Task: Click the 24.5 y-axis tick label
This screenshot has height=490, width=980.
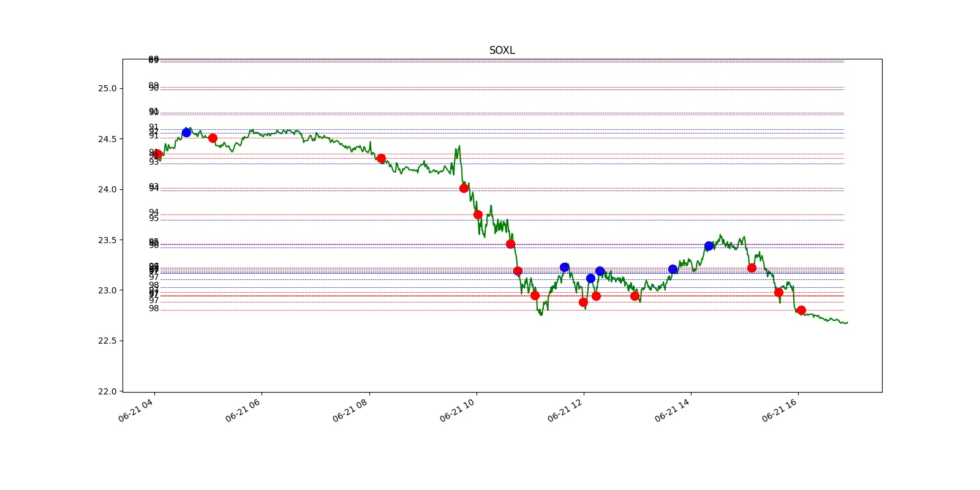Action: point(107,139)
